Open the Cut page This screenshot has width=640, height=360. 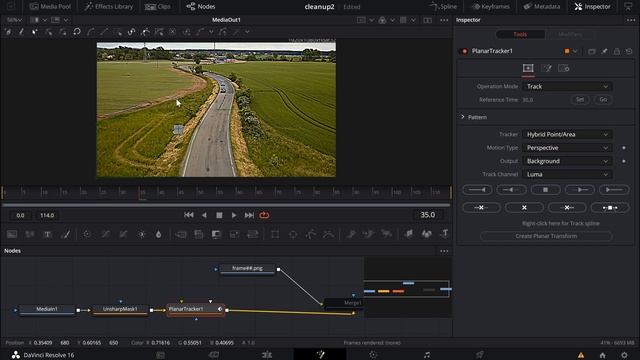[213, 355]
